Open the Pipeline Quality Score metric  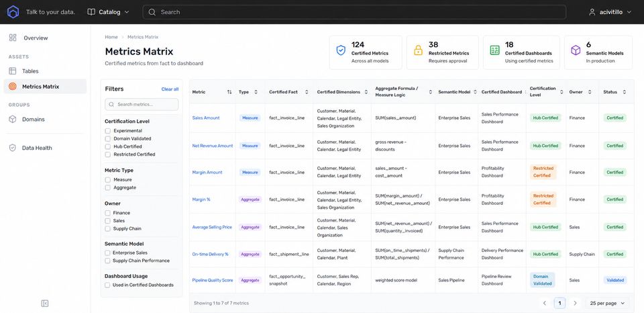point(213,280)
